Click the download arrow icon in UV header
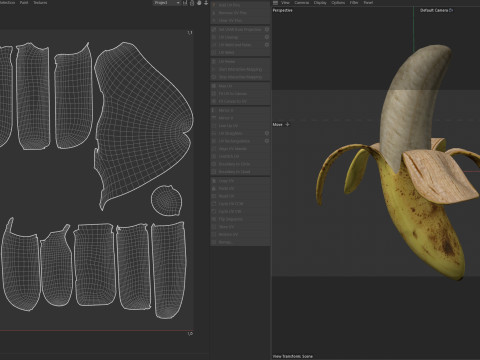The image size is (480, 360). point(206,3)
